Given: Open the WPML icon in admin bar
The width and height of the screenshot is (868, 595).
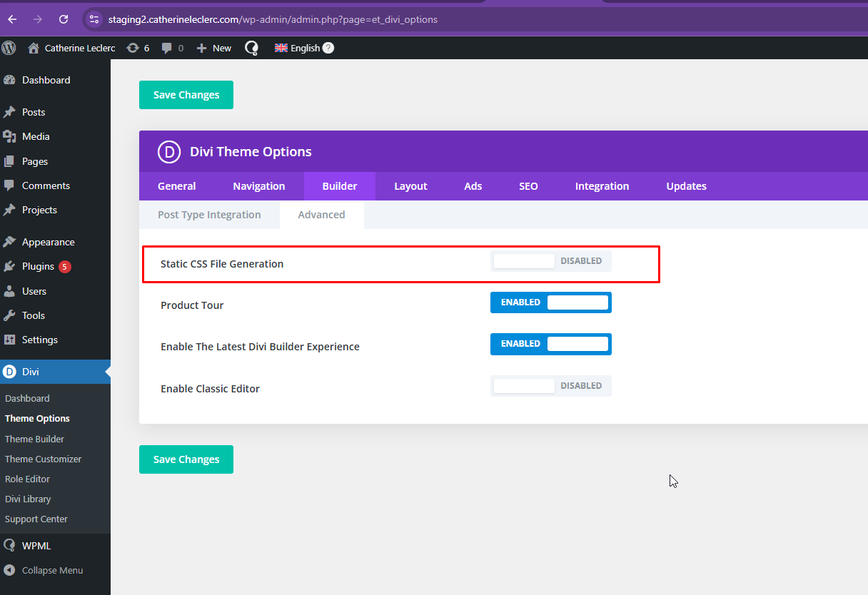Looking at the screenshot, I should pyautogui.click(x=252, y=48).
